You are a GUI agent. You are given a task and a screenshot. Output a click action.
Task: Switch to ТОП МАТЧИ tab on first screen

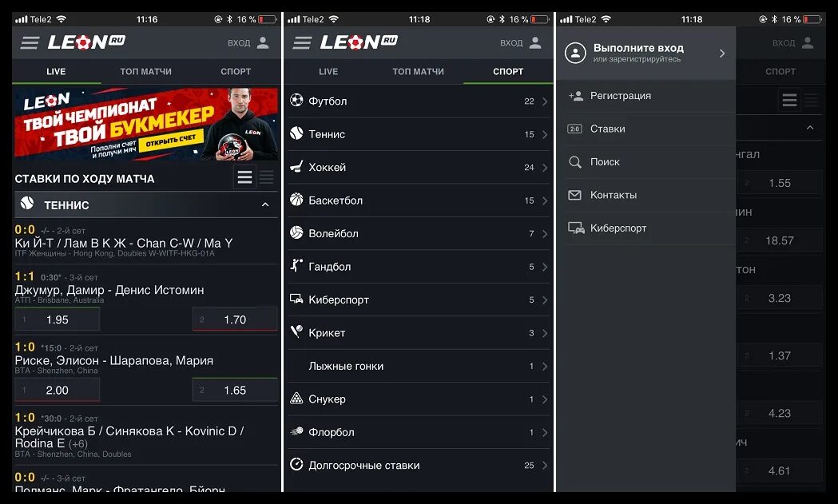tap(145, 71)
